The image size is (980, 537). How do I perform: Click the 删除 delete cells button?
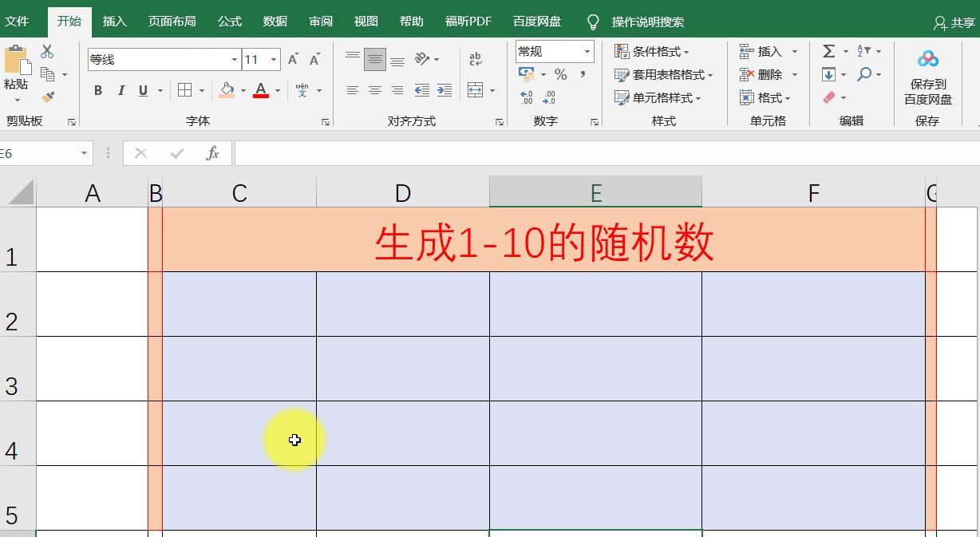tap(769, 75)
